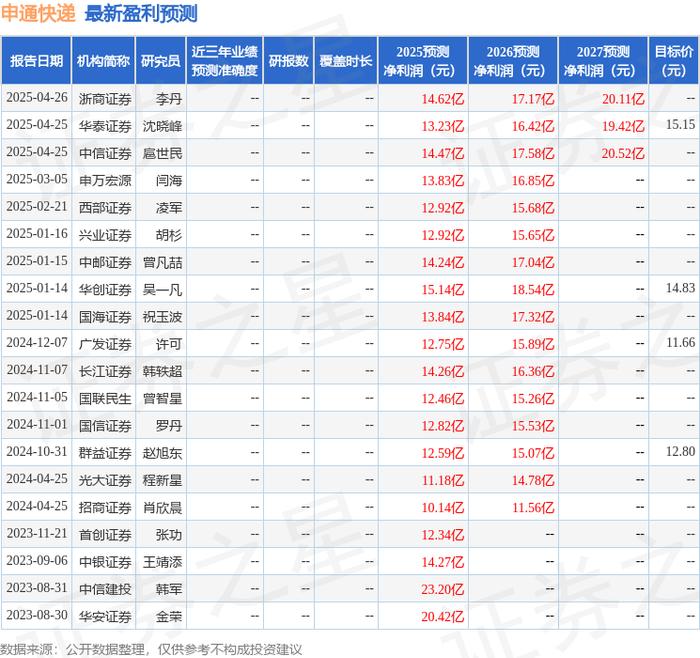Click target price 11.66
Screen dimensions: 700x658
tap(680, 342)
